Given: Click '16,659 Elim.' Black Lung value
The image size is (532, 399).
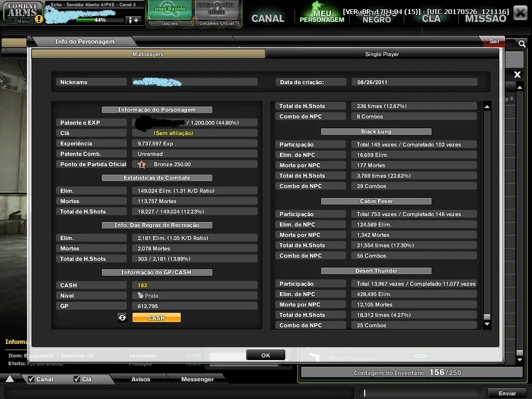Looking at the screenshot, I should pyautogui.click(x=372, y=155).
